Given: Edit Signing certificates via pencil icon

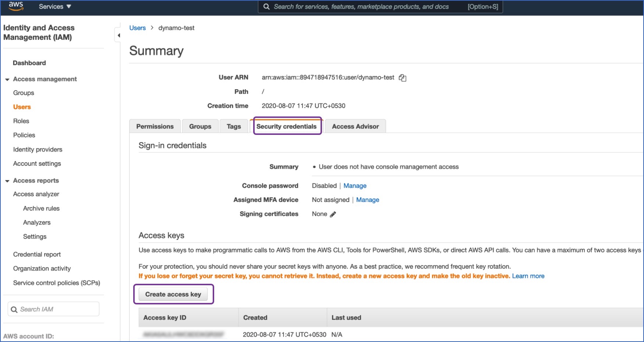Looking at the screenshot, I should coord(333,214).
